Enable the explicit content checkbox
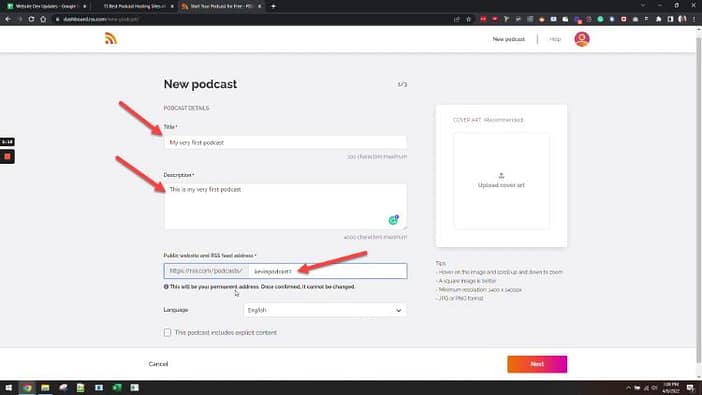The width and height of the screenshot is (702, 395). (x=167, y=332)
